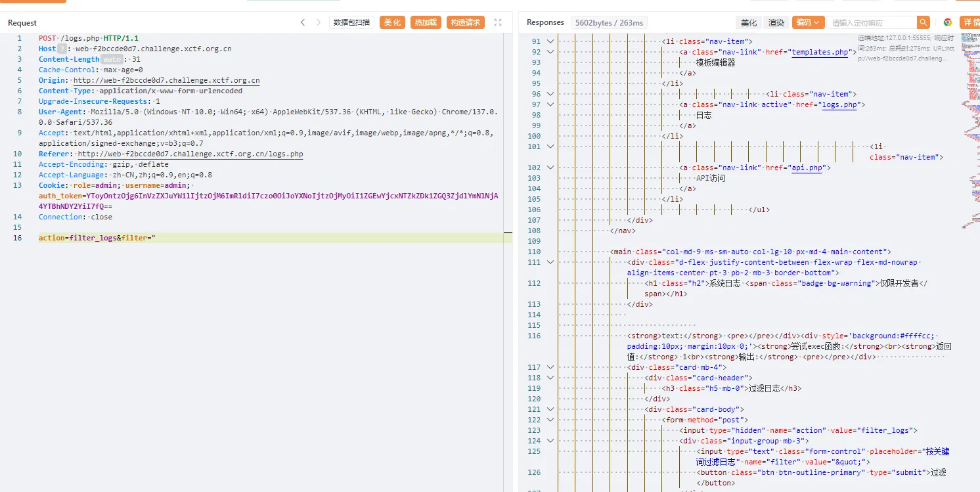The height and width of the screenshot is (492, 980).
Task: Click the Upgrade-Insecure-Requests header line
Action: pyautogui.click(x=99, y=101)
